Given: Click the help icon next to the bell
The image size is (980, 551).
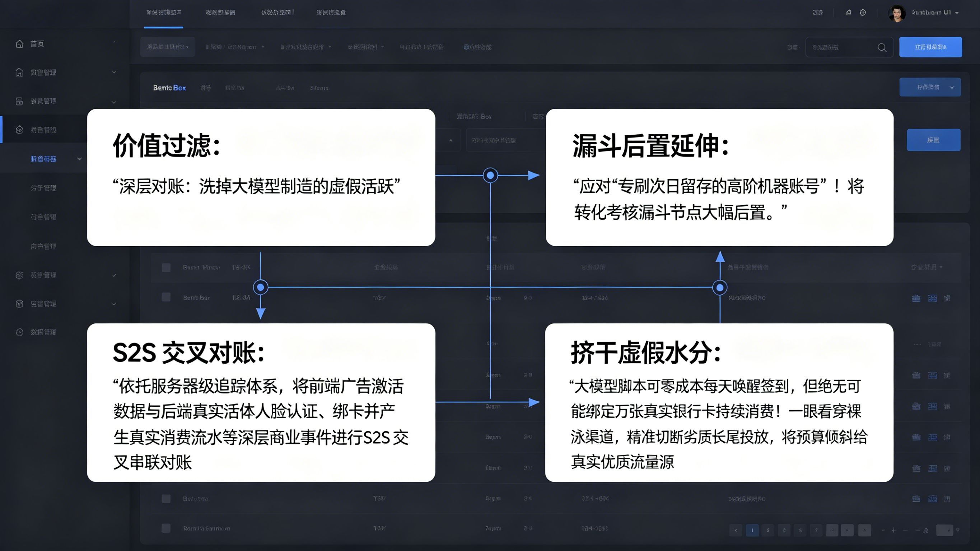Looking at the screenshot, I should point(863,13).
